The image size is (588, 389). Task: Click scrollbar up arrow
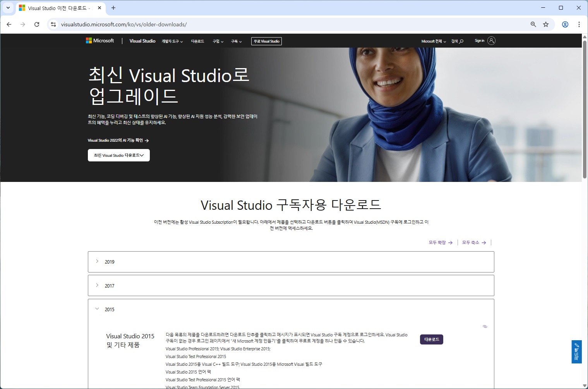pos(585,36)
